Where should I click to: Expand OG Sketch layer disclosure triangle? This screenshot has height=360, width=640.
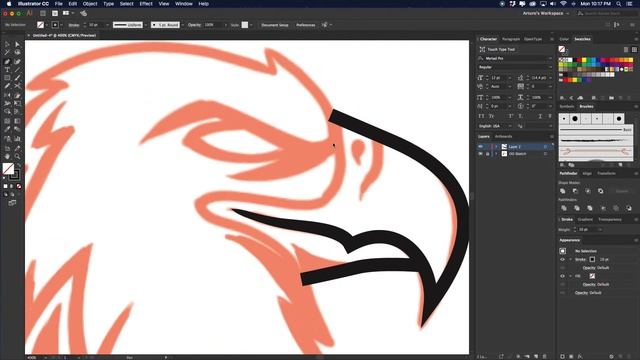[496, 154]
